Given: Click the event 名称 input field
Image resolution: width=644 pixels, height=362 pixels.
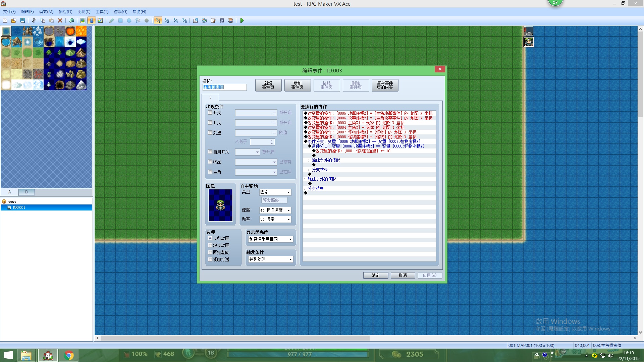Looking at the screenshot, I should point(224,87).
